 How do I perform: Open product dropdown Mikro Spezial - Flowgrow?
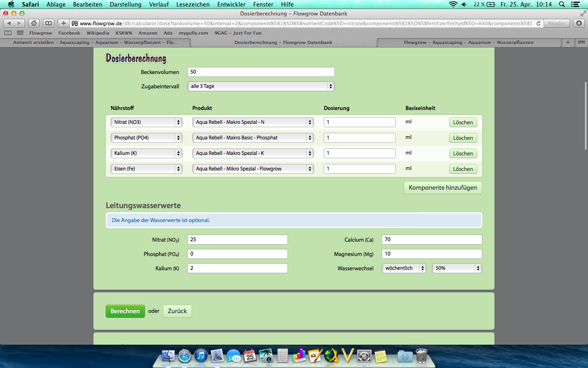tap(253, 169)
